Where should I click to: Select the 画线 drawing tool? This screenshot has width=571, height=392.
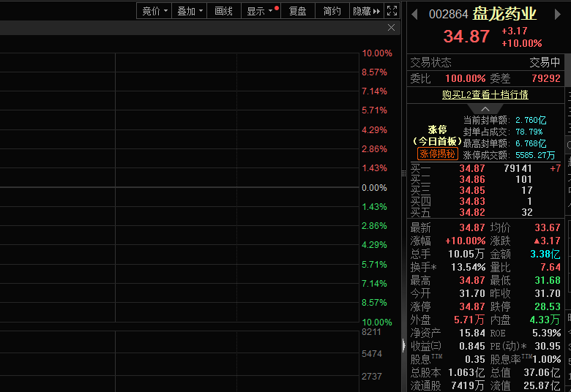[x=223, y=11]
